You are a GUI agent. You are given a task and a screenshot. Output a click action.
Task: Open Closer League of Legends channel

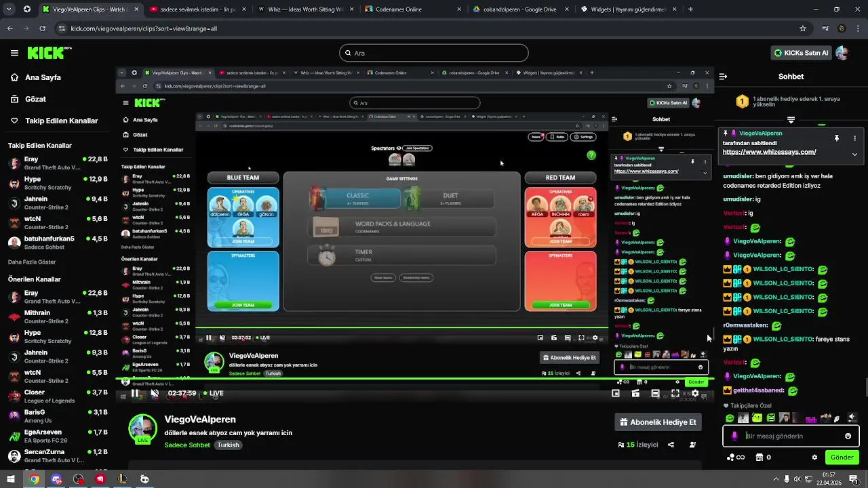tap(58, 396)
